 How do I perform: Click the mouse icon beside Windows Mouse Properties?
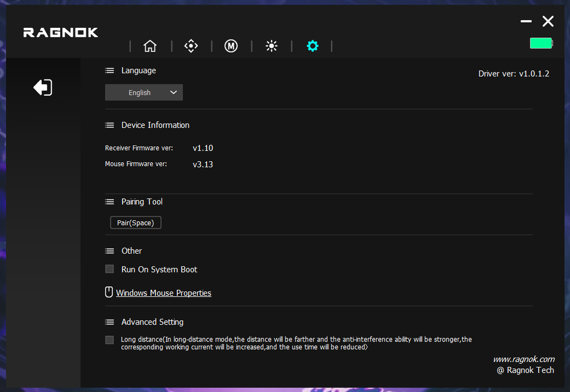pyautogui.click(x=109, y=292)
